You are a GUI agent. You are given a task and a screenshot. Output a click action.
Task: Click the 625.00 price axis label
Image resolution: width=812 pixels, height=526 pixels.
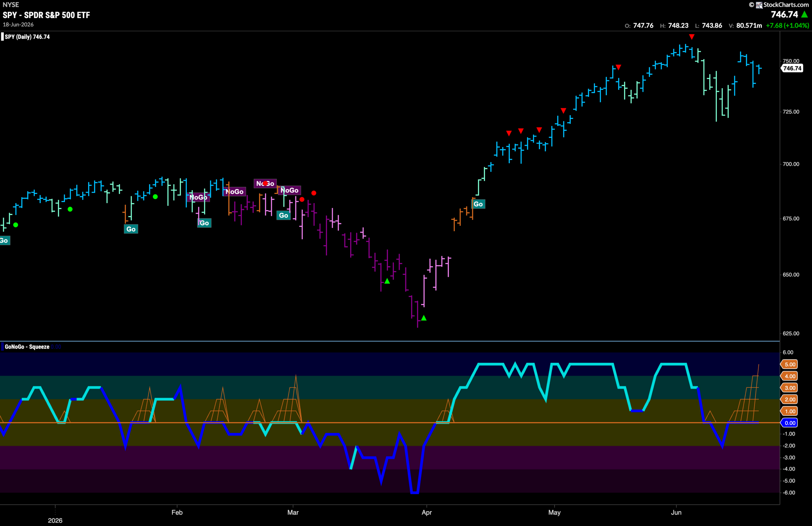[x=791, y=333]
